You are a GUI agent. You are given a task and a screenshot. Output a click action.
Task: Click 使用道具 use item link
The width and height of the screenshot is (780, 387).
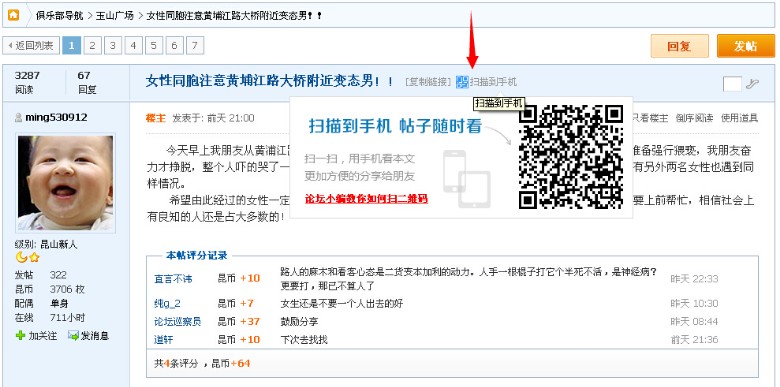(x=739, y=118)
